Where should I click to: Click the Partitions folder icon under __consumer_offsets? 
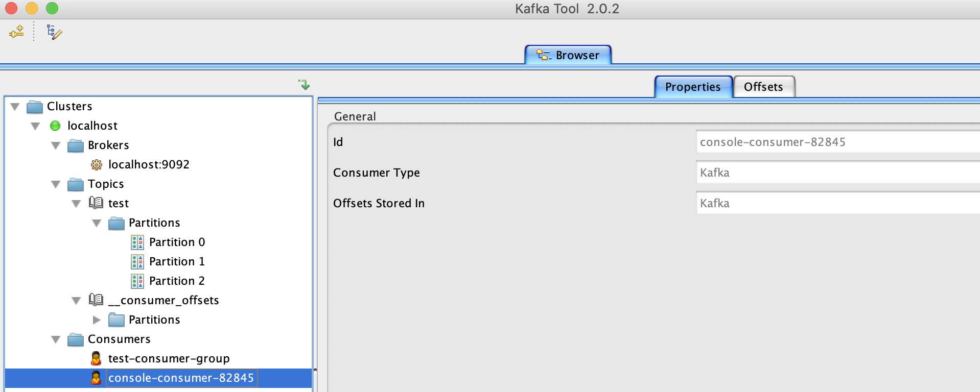tap(116, 320)
